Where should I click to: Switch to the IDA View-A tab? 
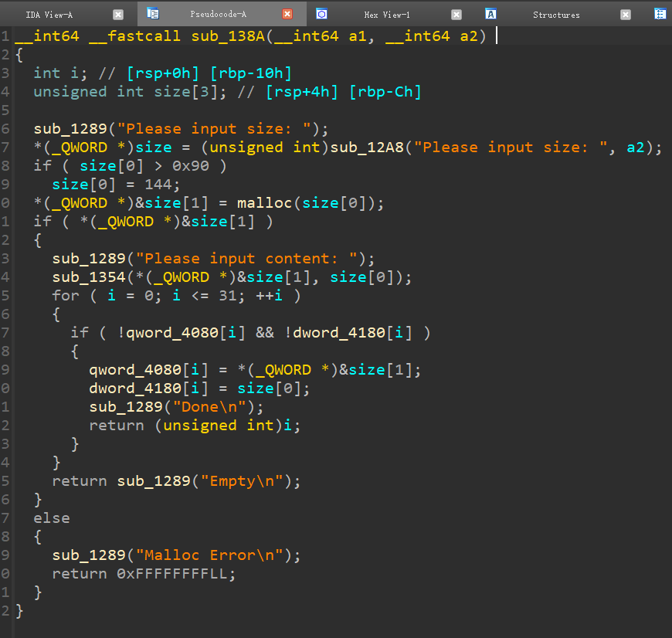click(x=49, y=15)
